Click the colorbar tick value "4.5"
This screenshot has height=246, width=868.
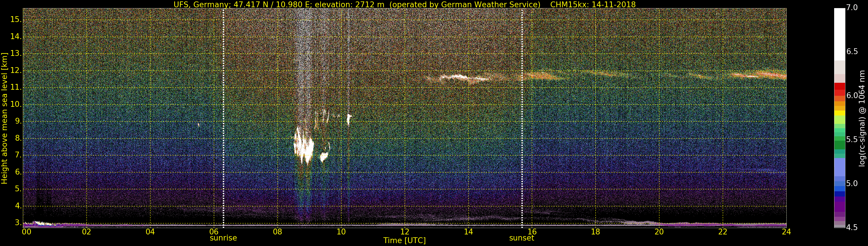point(852,227)
